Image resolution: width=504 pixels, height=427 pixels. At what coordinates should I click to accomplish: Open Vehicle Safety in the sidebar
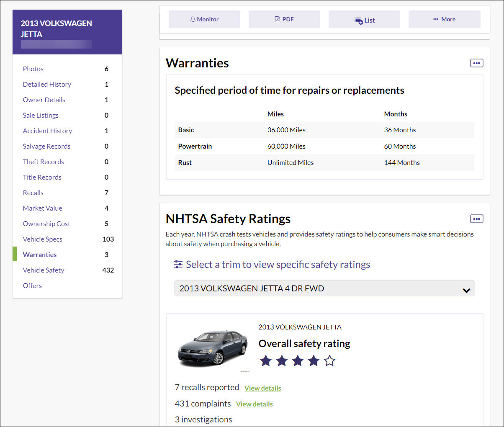click(x=44, y=270)
